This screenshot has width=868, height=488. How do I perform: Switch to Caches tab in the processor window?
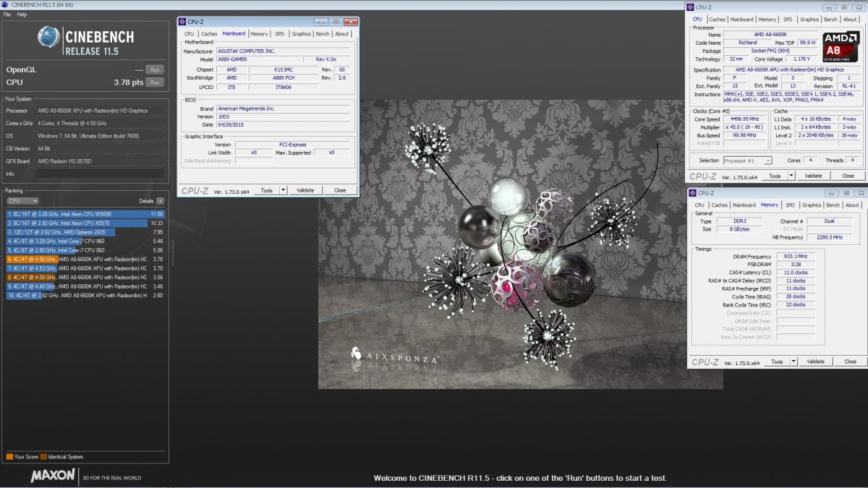718,20
